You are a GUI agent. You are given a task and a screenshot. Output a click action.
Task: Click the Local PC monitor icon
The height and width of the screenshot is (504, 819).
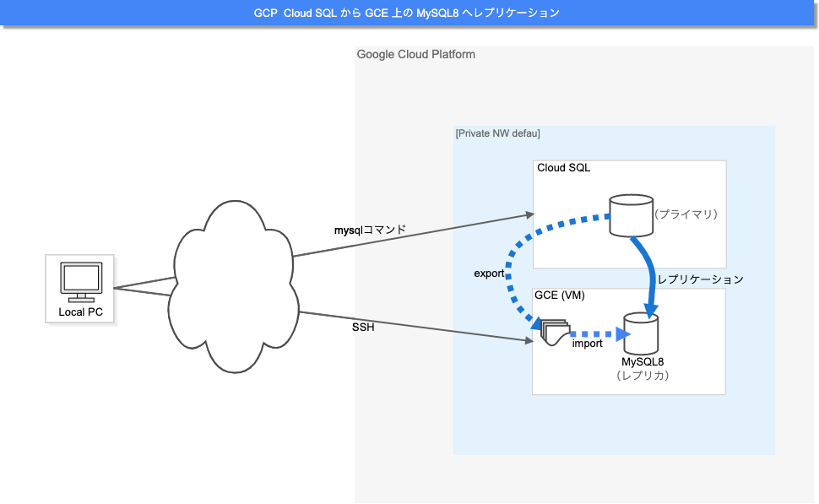click(82, 282)
